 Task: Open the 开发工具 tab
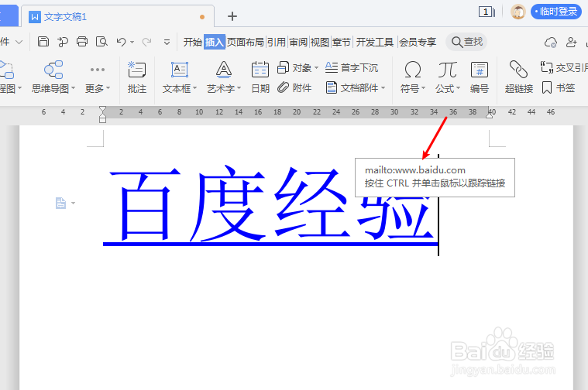(x=375, y=42)
